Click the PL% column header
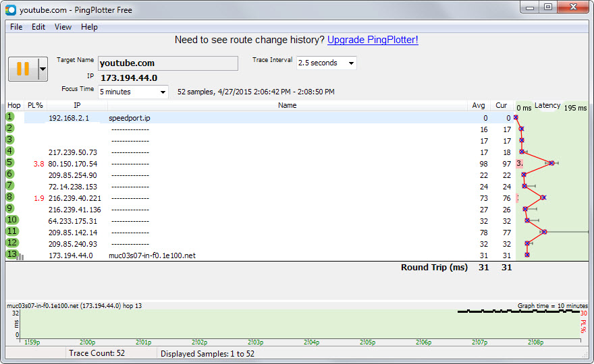Viewport: 594px width, 364px height. [35, 106]
